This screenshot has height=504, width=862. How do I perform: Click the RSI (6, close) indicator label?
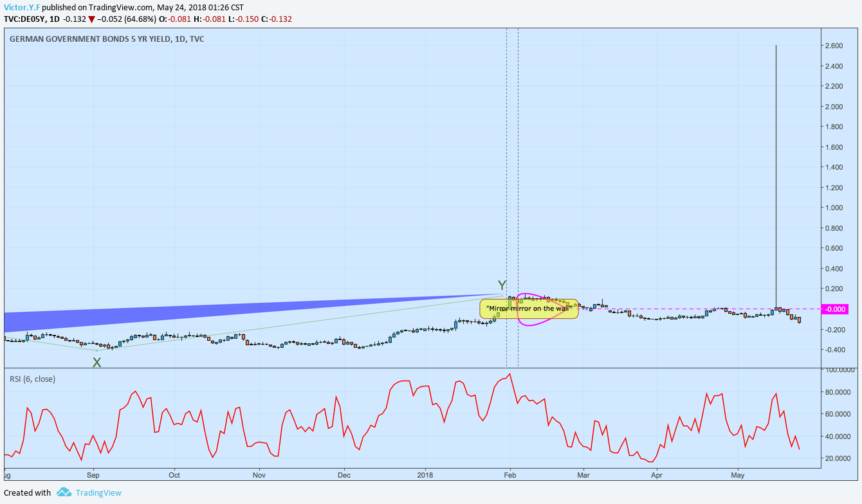32,379
